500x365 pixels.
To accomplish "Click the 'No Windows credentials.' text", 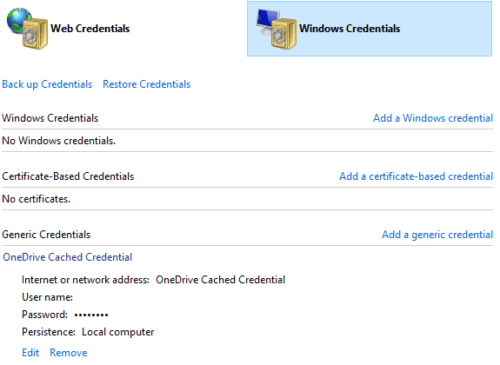I will [x=59, y=141].
